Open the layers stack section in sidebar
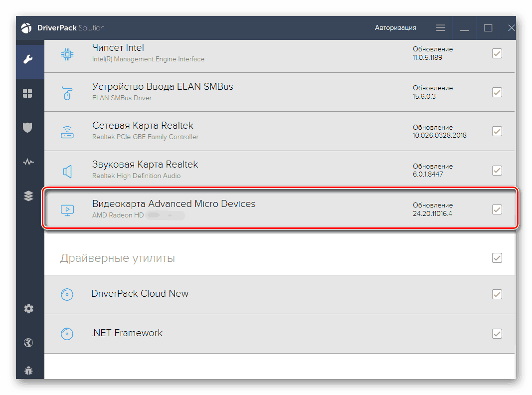The width and height of the screenshot is (532, 395). pos(28,196)
